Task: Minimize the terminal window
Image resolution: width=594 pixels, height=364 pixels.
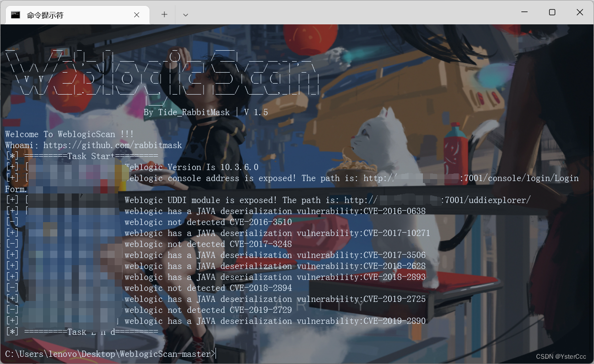Action: tap(524, 12)
